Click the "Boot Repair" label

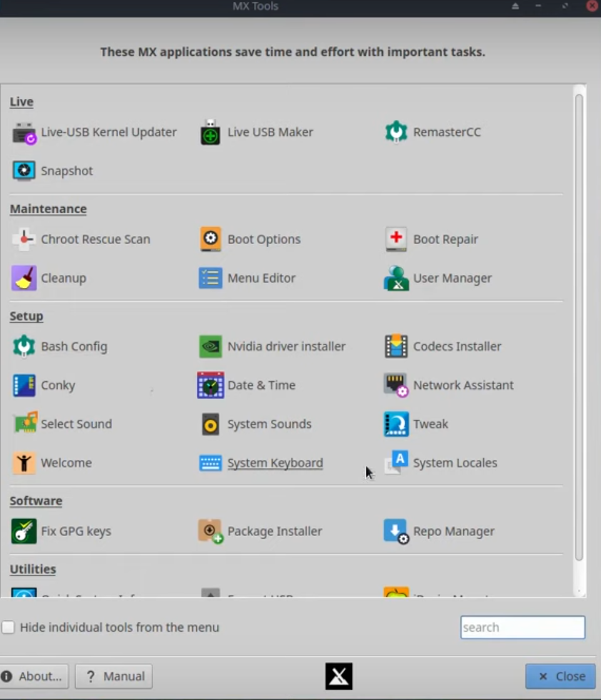[x=445, y=240]
